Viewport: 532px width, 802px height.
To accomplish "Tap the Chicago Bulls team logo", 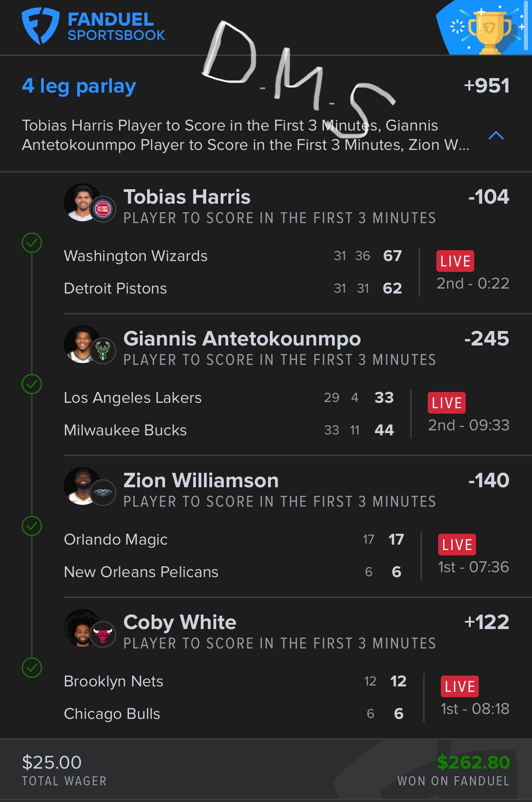I will coord(103,634).
